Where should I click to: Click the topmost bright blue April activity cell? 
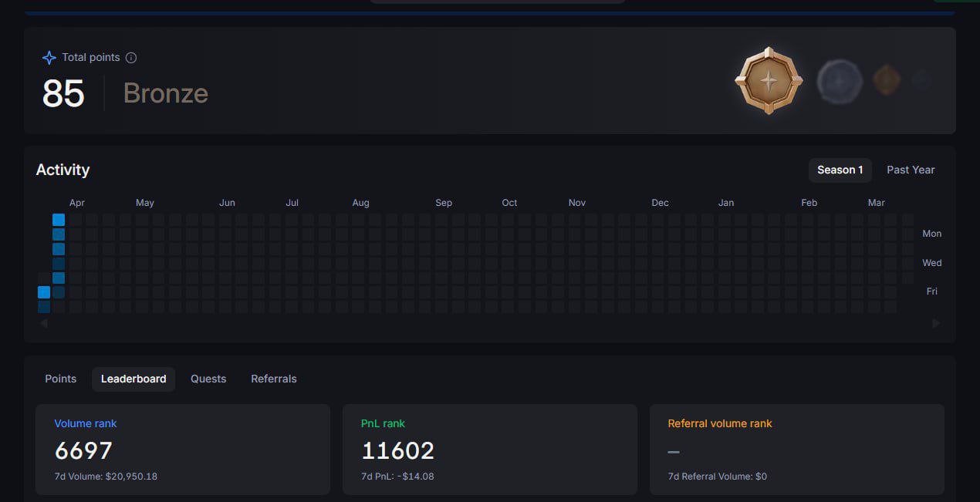click(59, 220)
